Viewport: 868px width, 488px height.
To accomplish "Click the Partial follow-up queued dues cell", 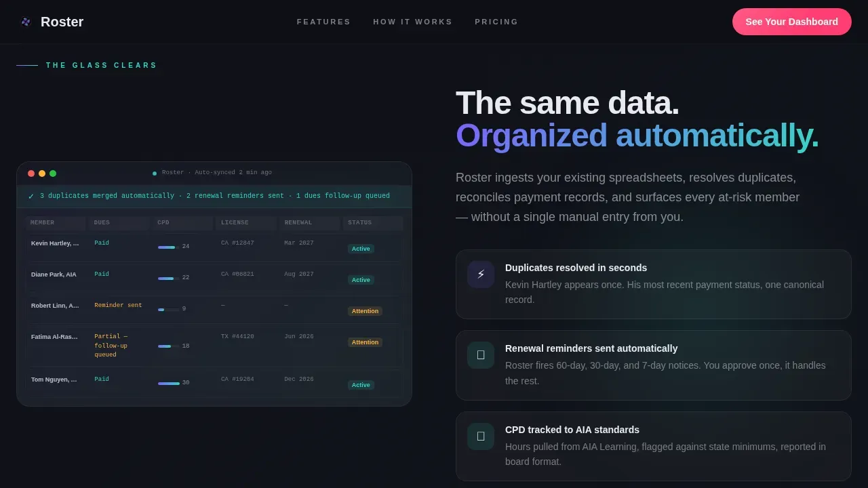I will [112, 346].
